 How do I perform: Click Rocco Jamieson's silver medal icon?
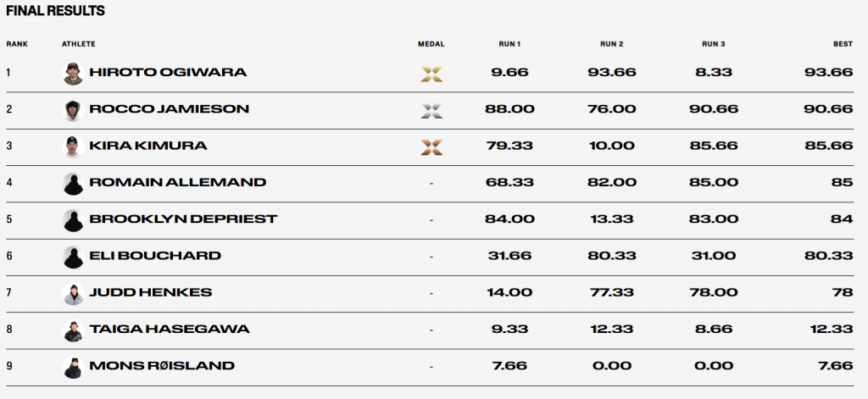431,109
